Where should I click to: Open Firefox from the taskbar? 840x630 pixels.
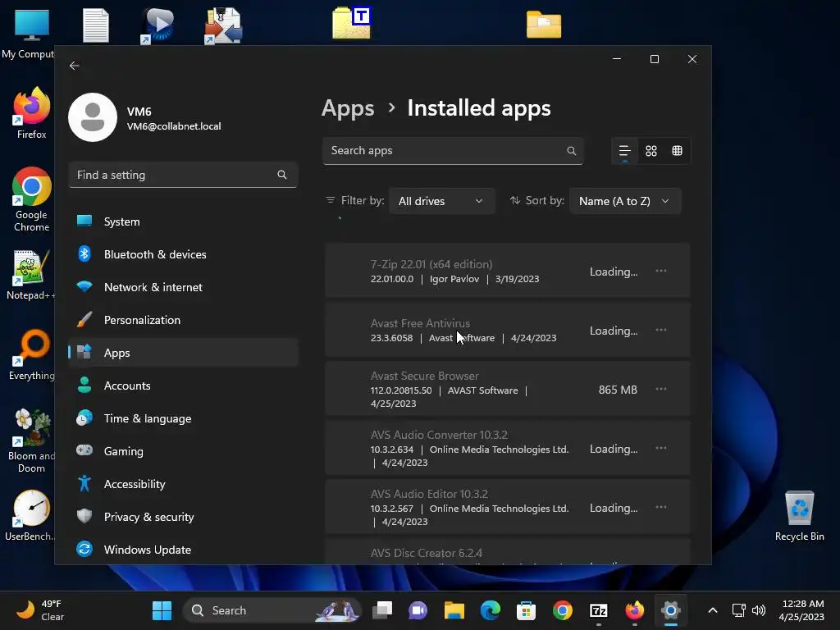(x=634, y=610)
